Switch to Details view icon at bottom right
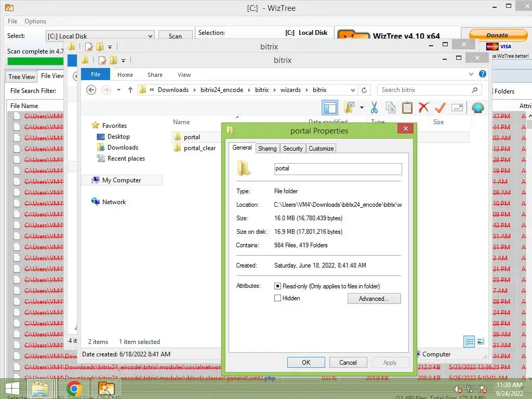This screenshot has height=399, width=532. [x=469, y=341]
